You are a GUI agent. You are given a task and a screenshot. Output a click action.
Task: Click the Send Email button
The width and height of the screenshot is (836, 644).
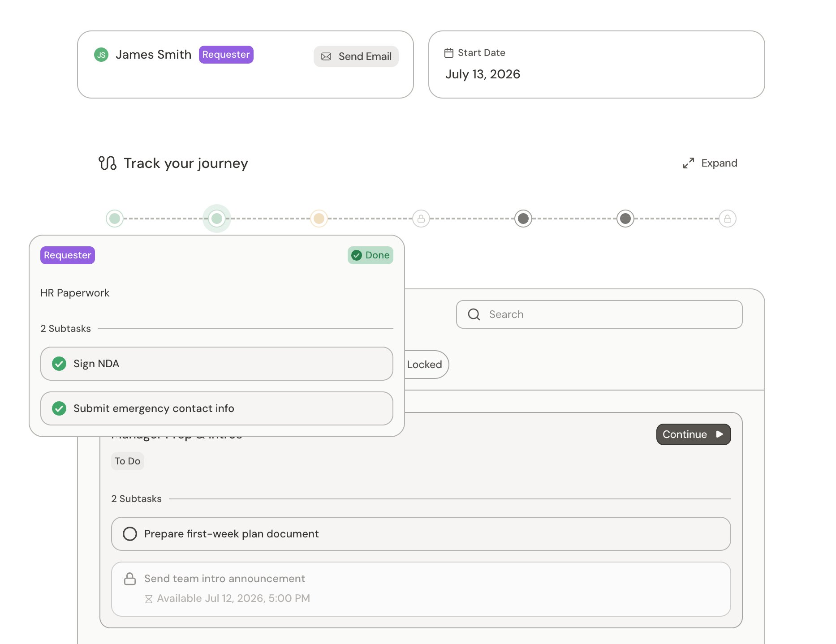tap(356, 56)
